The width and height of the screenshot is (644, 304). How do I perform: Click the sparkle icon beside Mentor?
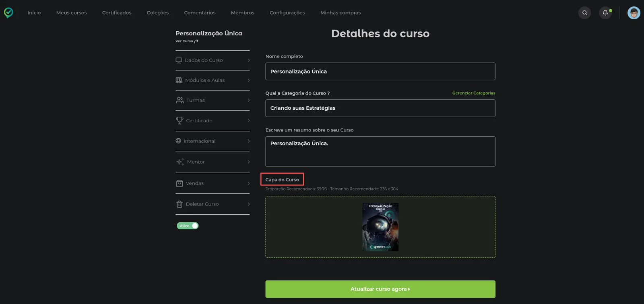tap(180, 162)
